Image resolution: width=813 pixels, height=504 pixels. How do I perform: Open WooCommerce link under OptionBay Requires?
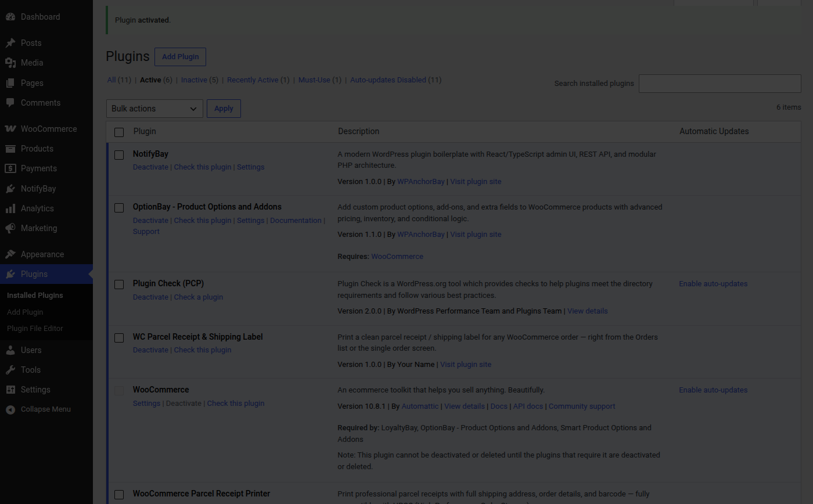coord(397,257)
